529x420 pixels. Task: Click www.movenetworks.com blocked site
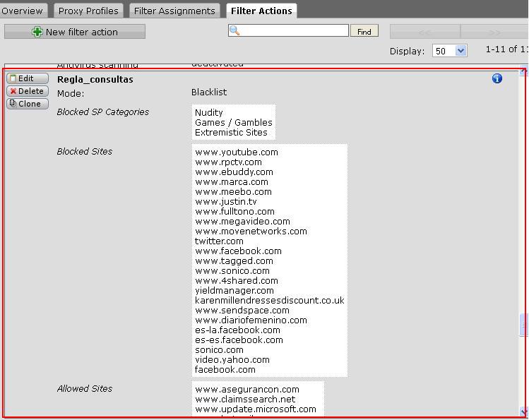click(x=251, y=232)
